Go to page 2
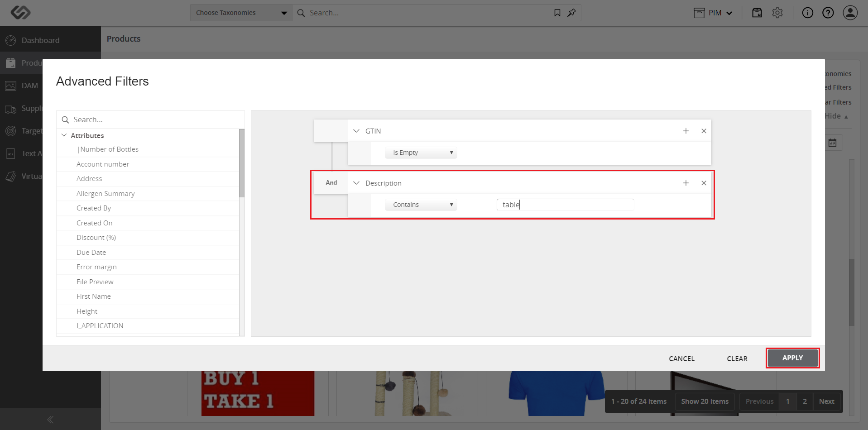 pos(805,401)
